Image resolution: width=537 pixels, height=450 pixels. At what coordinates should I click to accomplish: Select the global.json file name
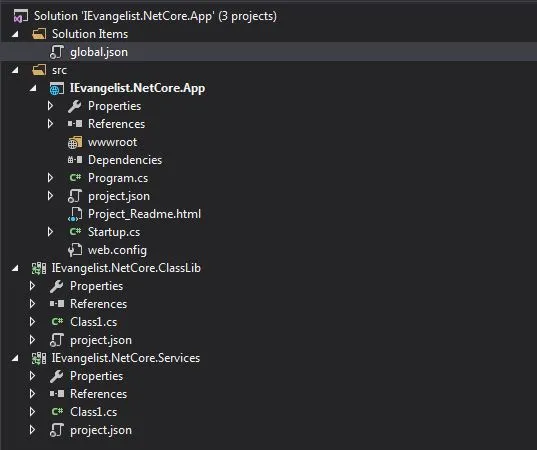pos(99,52)
